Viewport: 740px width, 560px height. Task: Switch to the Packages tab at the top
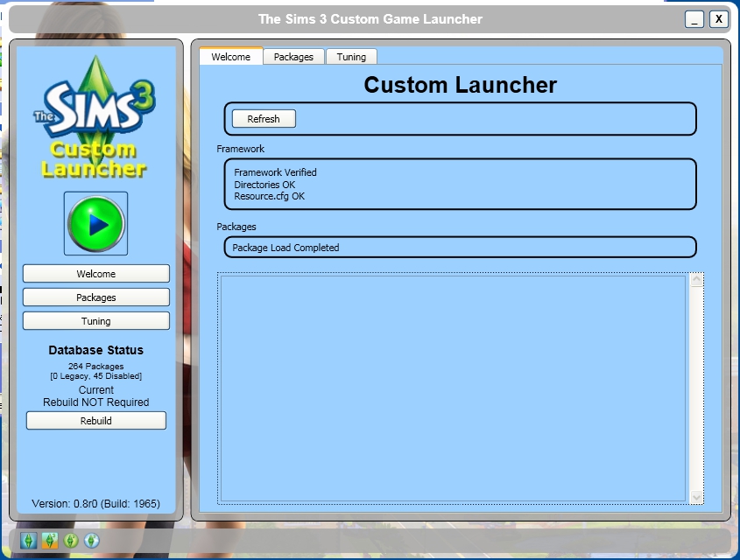point(293,56)
